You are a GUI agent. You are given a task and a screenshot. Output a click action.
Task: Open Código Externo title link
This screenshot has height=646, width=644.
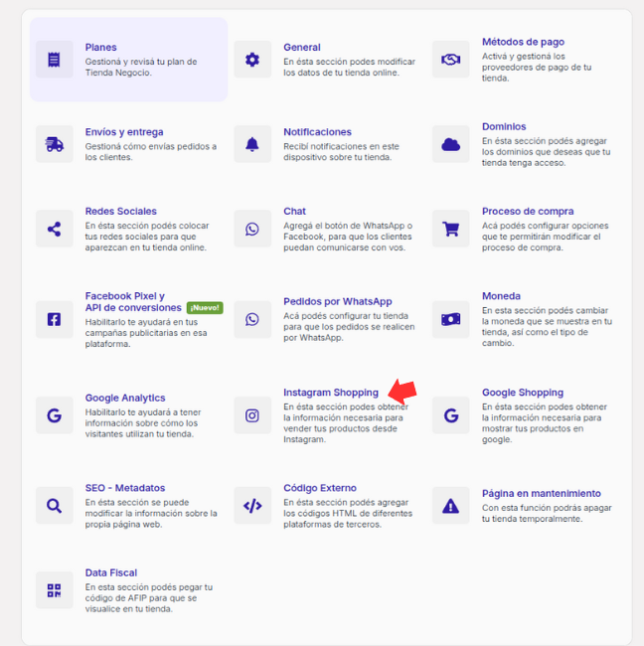point(320,488)
